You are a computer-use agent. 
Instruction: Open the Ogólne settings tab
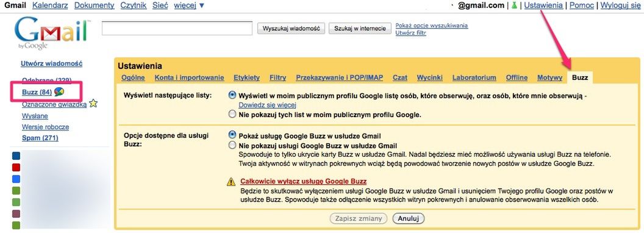click(x=133, y=77)
